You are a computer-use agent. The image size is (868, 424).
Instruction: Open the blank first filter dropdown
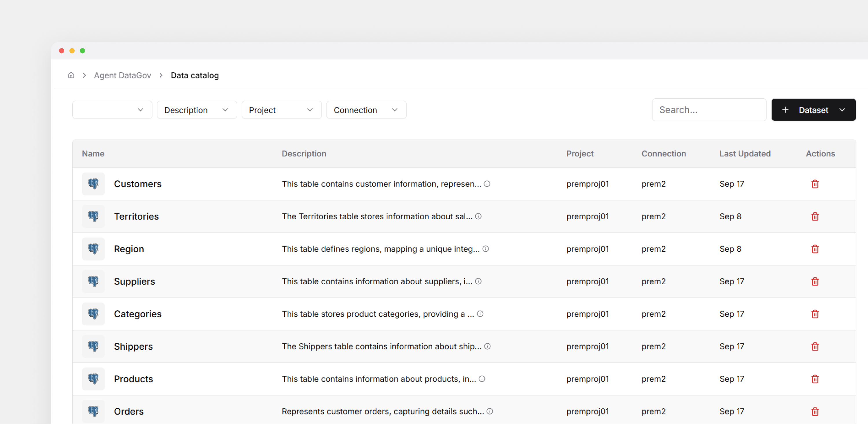tap(112, 110)
